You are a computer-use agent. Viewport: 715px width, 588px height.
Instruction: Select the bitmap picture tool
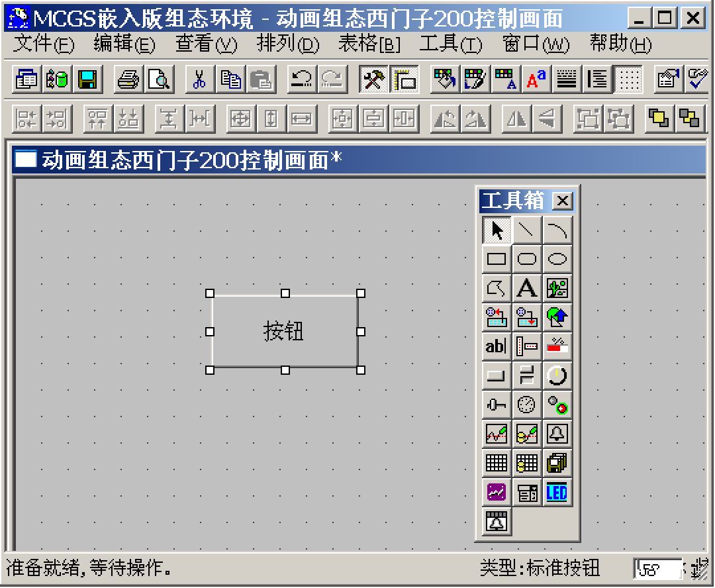557,288
